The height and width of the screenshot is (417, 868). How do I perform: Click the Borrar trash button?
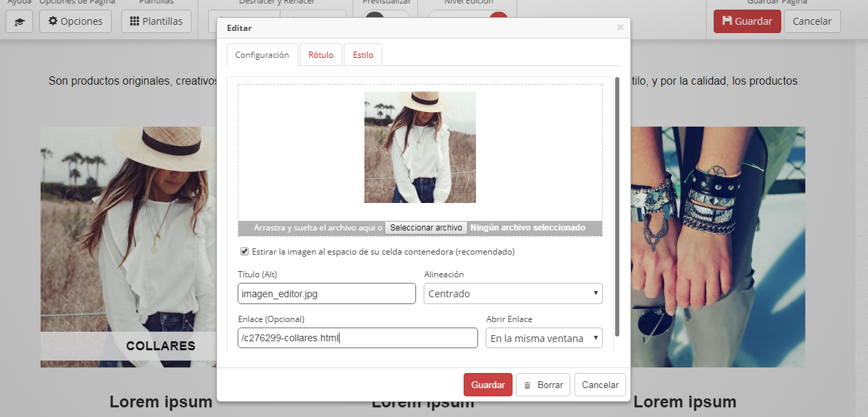pos(543,385)
